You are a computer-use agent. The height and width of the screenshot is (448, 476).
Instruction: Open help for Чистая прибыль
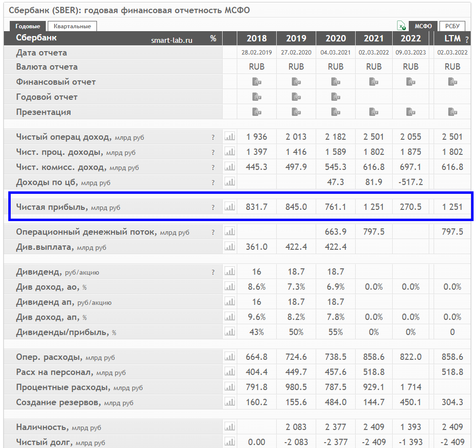[213, 208]
